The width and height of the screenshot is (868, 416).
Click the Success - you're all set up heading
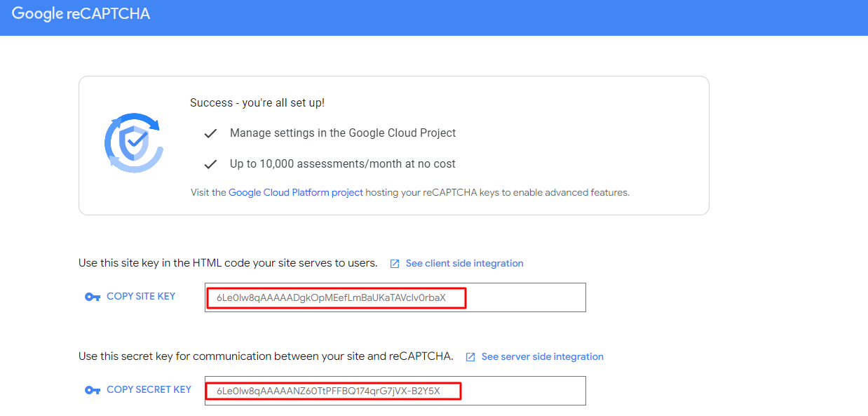[x=257, y=102]
